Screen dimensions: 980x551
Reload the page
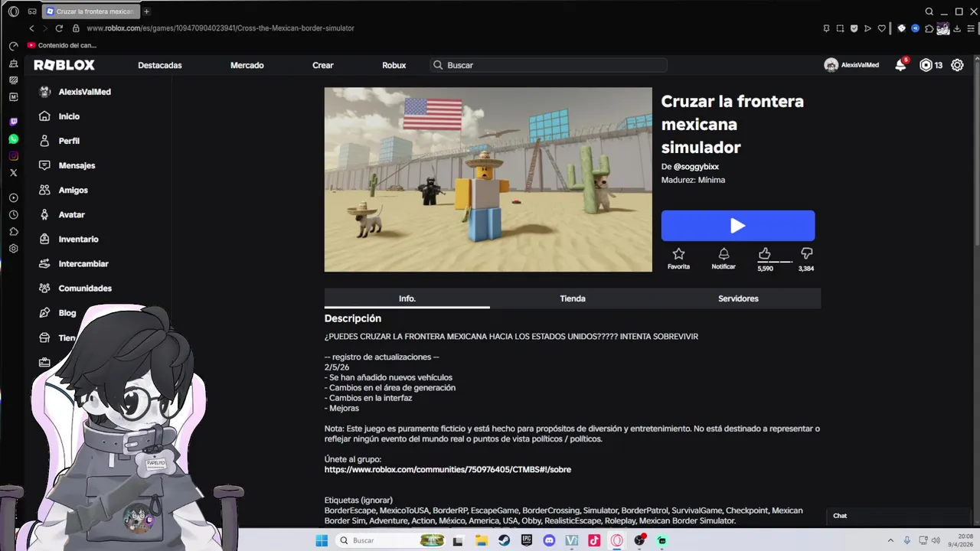coord(59,28)
